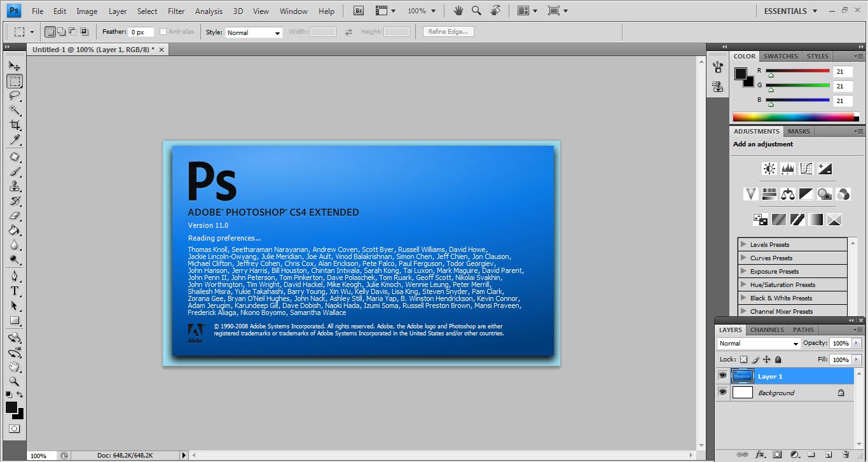The image size is (868, 462).
Task: Open the Fill slider arrow
Action: pos(857,360)
